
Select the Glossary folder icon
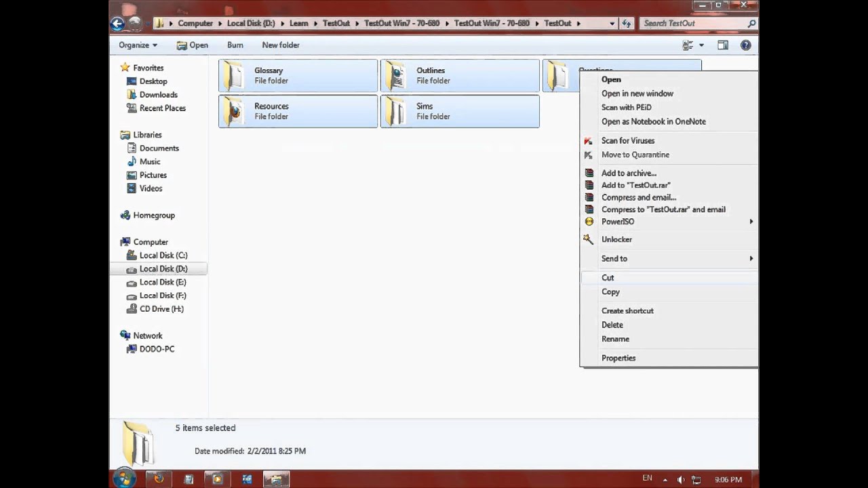coord(234,76)
